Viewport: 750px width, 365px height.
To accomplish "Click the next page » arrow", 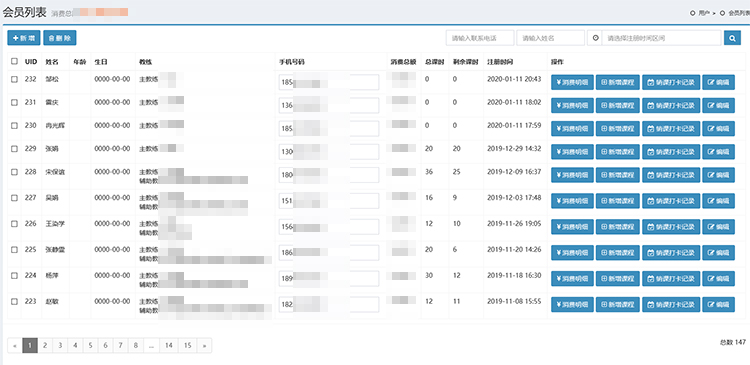I will tap(204, 345).
